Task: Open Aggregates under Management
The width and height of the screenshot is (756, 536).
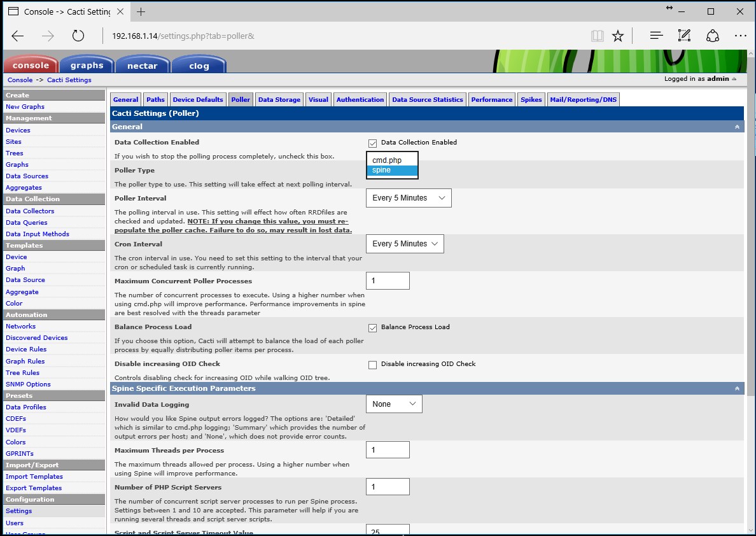Action: pos(24,188)
